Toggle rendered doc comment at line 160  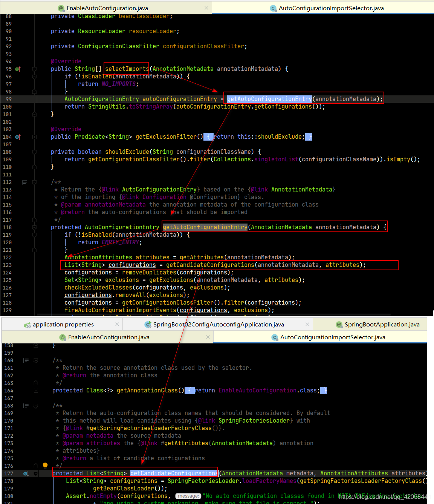pyautogui.click(x=26, y=360)
